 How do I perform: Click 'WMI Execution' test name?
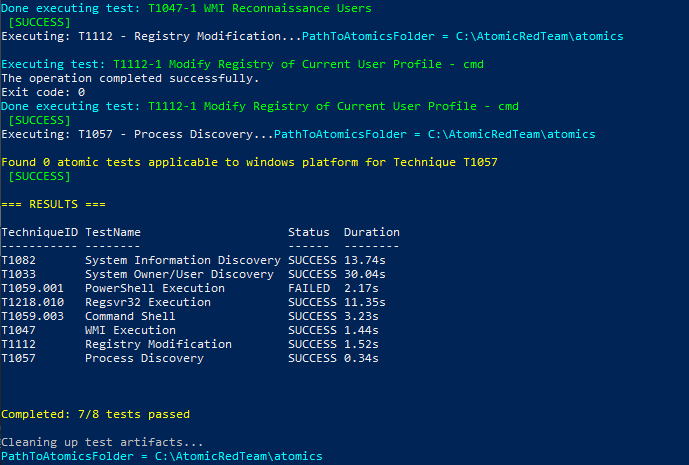pyautogui.click(x=131, y=330)
